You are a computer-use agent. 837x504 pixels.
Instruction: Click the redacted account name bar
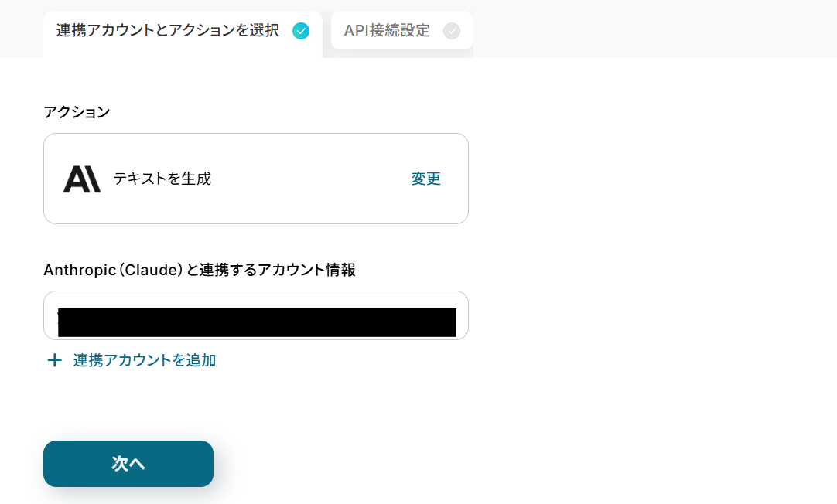point(257,322)
